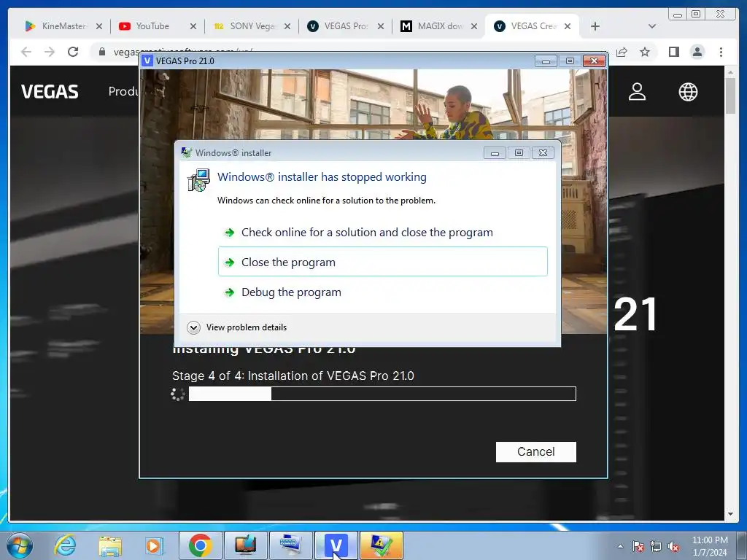Screen dimensions: 747x560
Task: Close the active VEGAS Creative tab
Action: (568, 27)
